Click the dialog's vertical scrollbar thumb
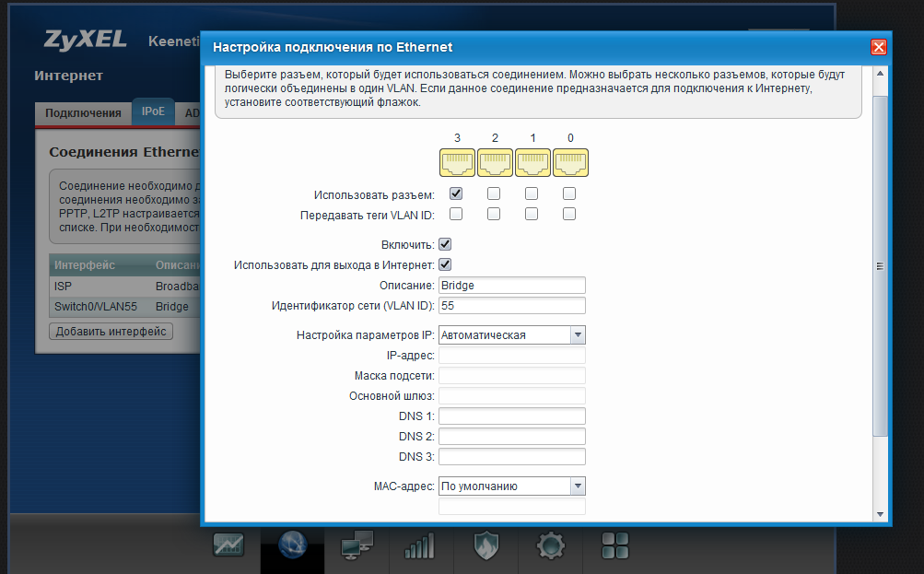This screenshot has height=574, width=924. [x=880, y=265]
